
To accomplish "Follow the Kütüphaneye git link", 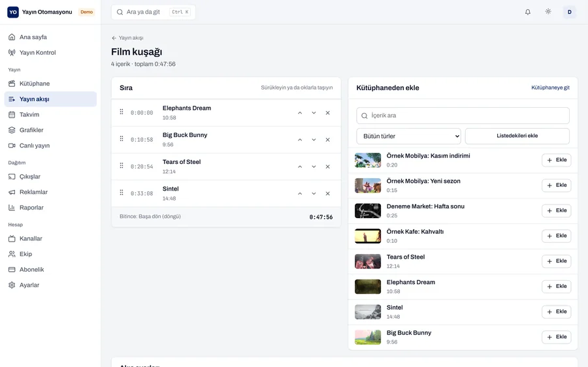I will point(550,88).
